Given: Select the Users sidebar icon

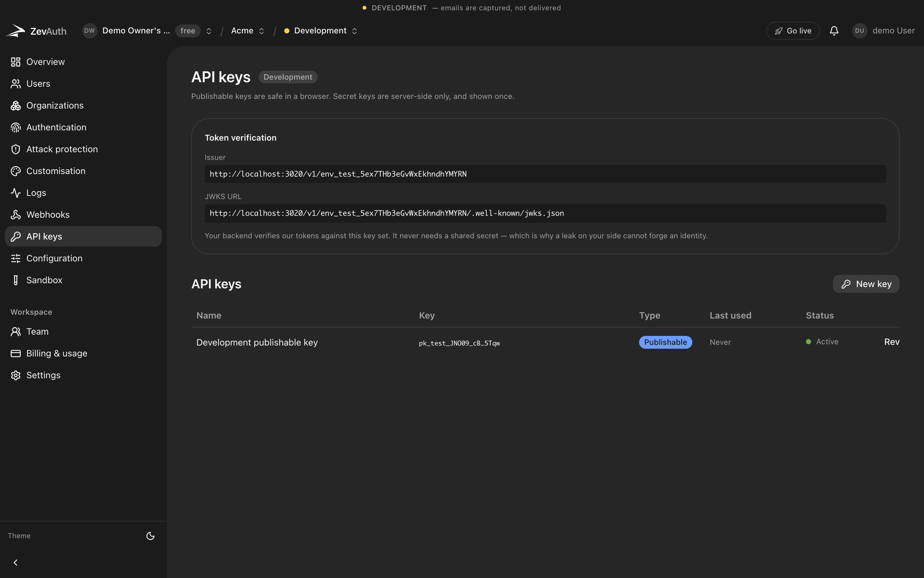Looking at the screenshot, I should click(x=16, y=84).
